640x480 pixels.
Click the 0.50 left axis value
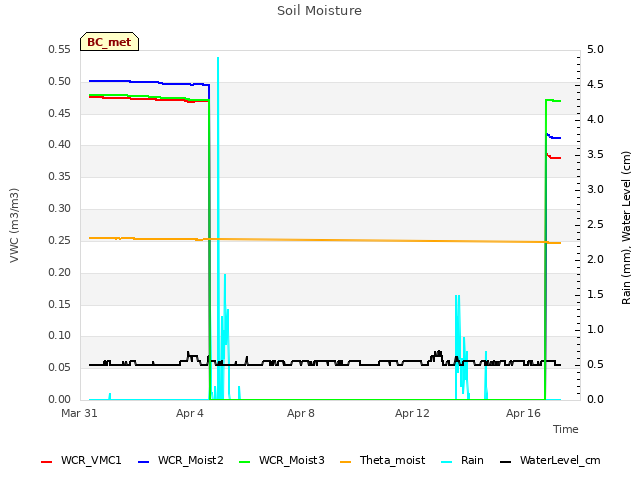click(x=60, y=81)
